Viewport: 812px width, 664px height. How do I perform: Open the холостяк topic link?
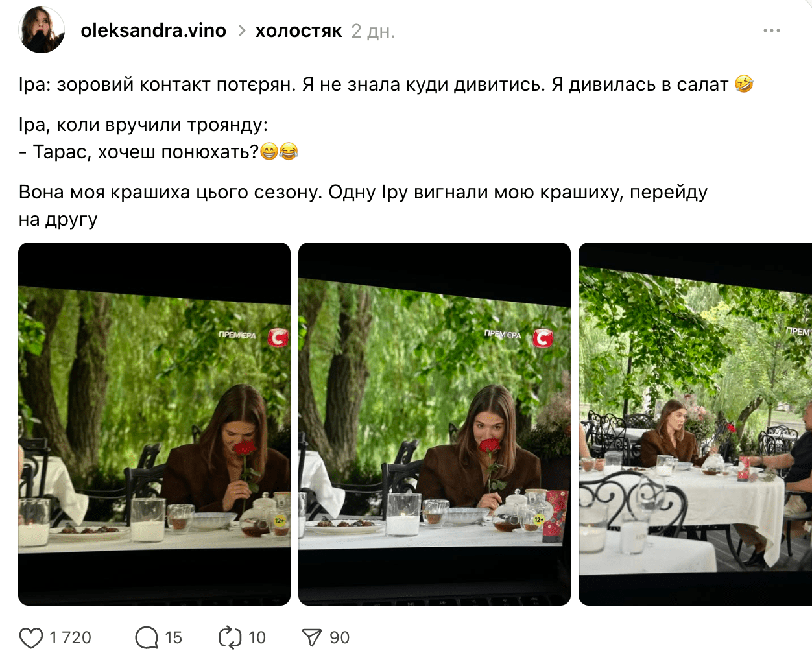[x=298, y=30]
